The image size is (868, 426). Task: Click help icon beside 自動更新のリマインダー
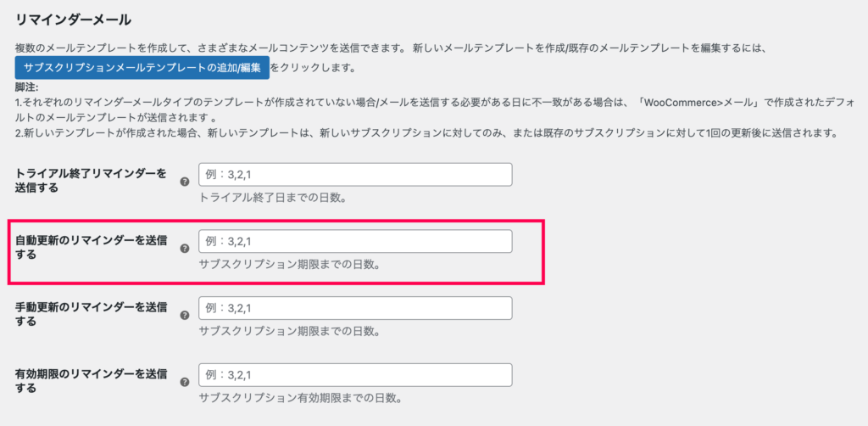click(185, 249)
